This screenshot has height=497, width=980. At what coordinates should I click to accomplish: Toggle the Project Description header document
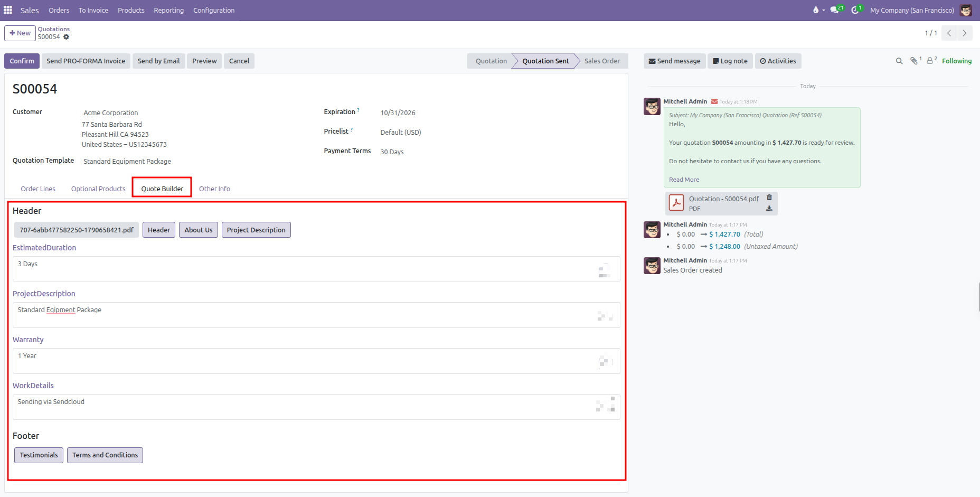click(256, 230)
